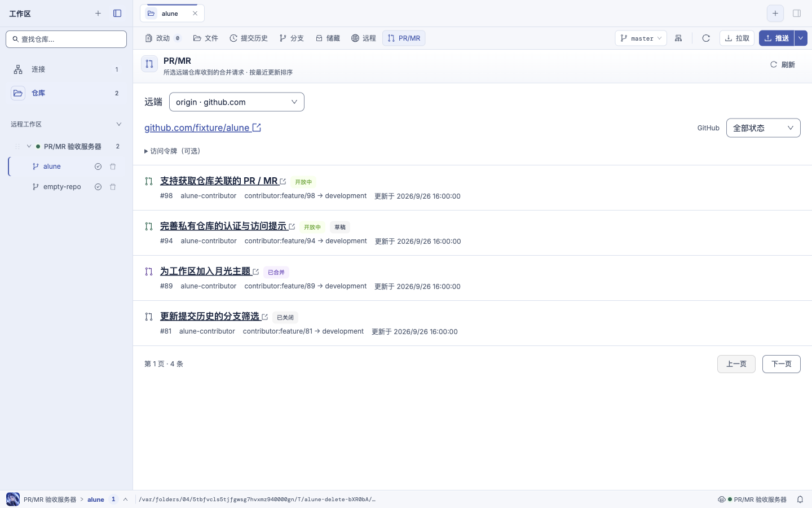Expand the status bar repo switcher chevron
The width and height of the screenshot is (812, 508).
pos(125,500)
